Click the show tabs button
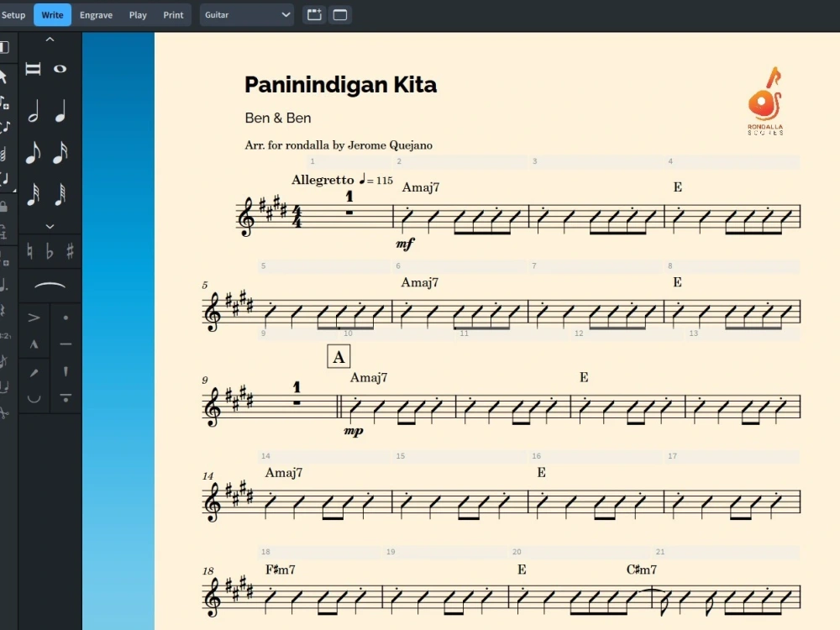 (314, 15)
